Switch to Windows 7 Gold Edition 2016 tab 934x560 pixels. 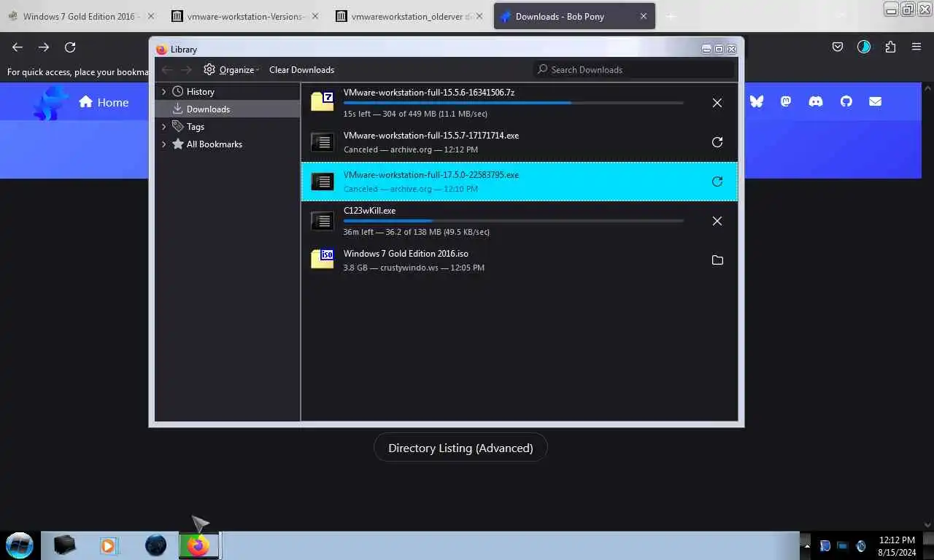click(80, 16)
